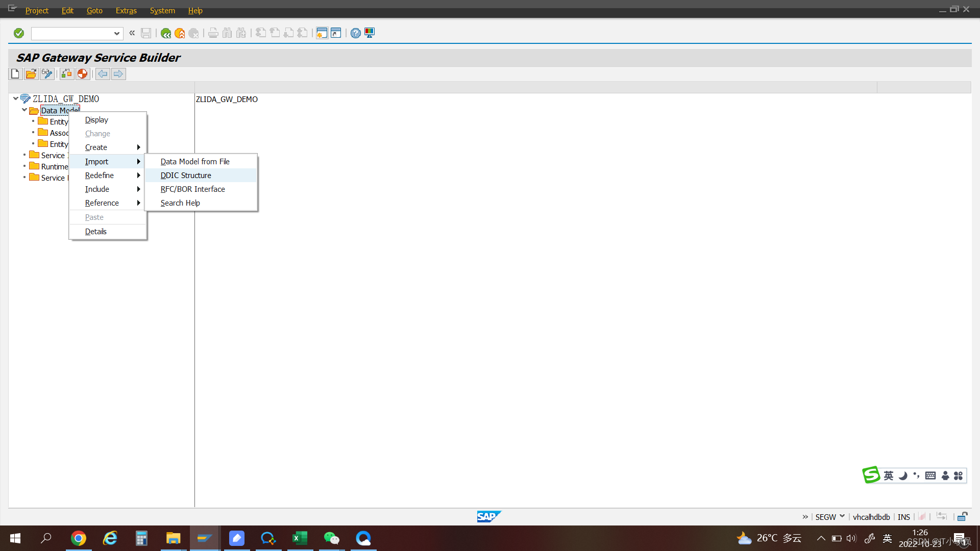Click the INS insert mode indicator
Screen dimensions: 980x551
[x=903, y=517]
